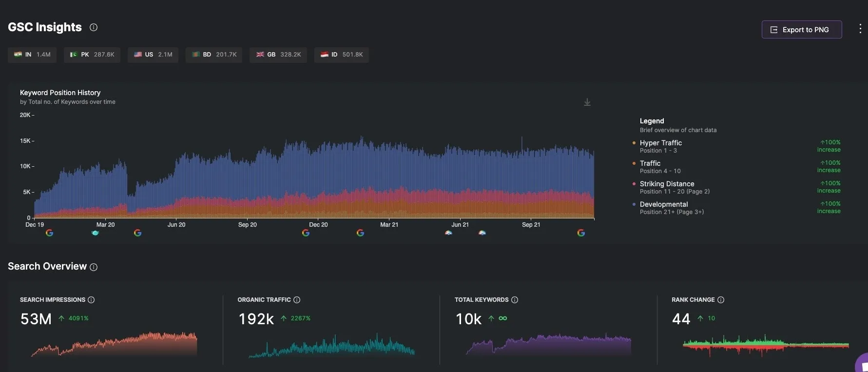
Task: Open Organic Traffic info icon
Action: [297, 300]
